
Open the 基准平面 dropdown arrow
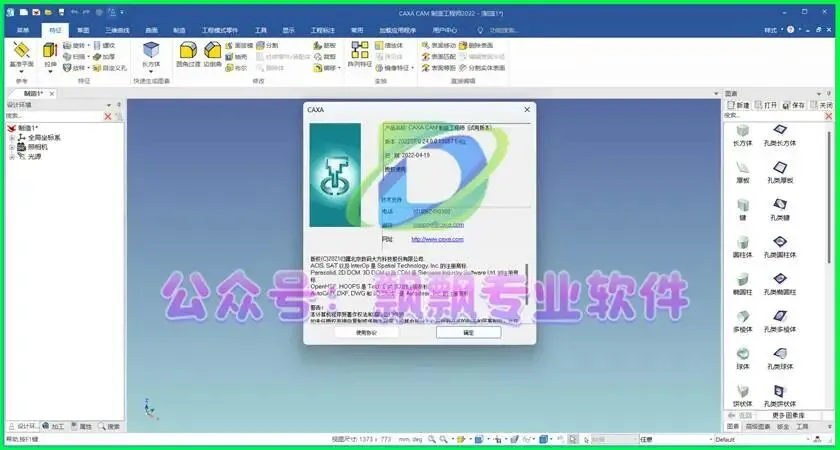[x=21, y=71]
